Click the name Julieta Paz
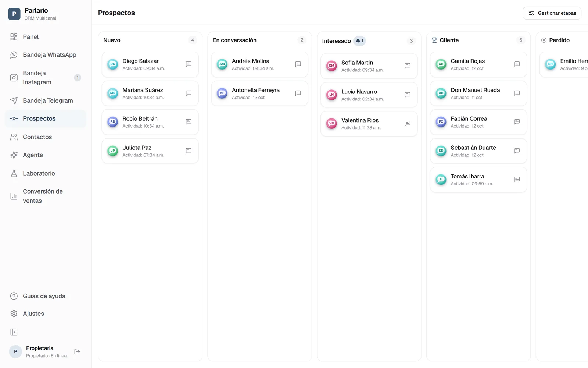 137,148
